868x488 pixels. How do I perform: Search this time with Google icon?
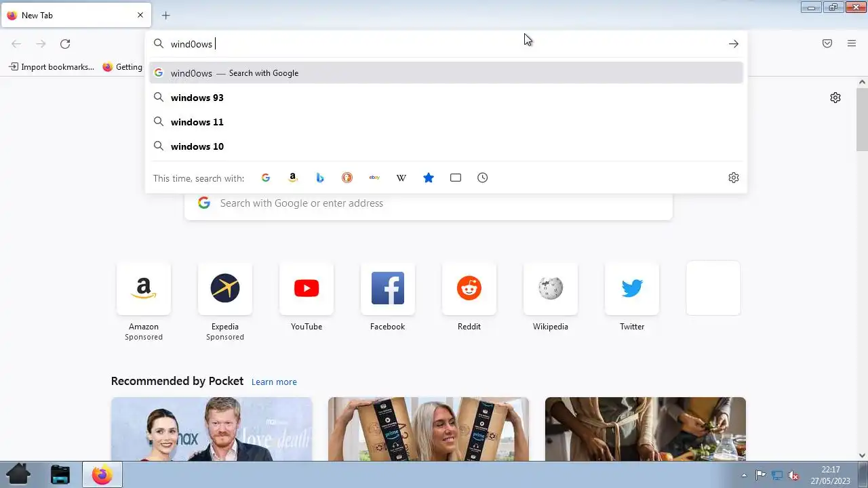pyautogui.click(x=266, y=178)
